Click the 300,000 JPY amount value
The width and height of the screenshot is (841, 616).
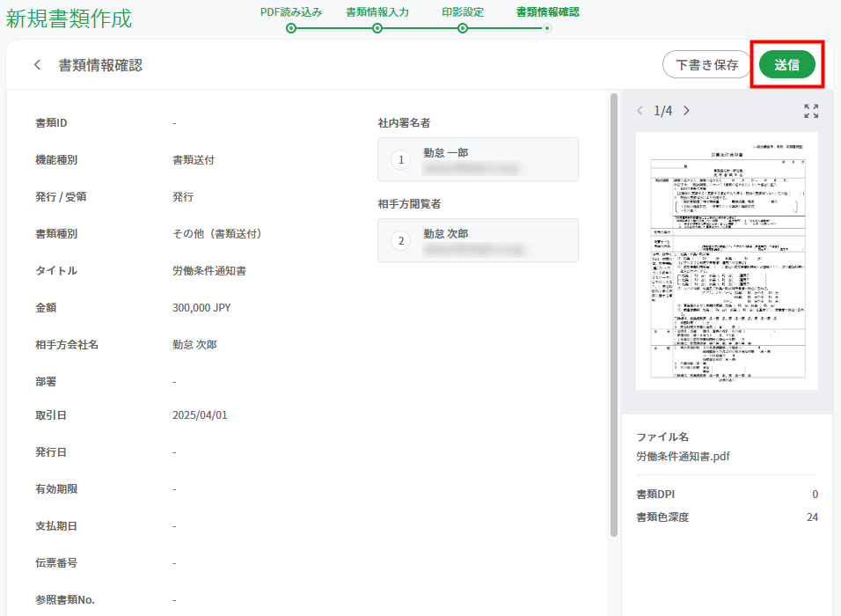click(201, 308)
